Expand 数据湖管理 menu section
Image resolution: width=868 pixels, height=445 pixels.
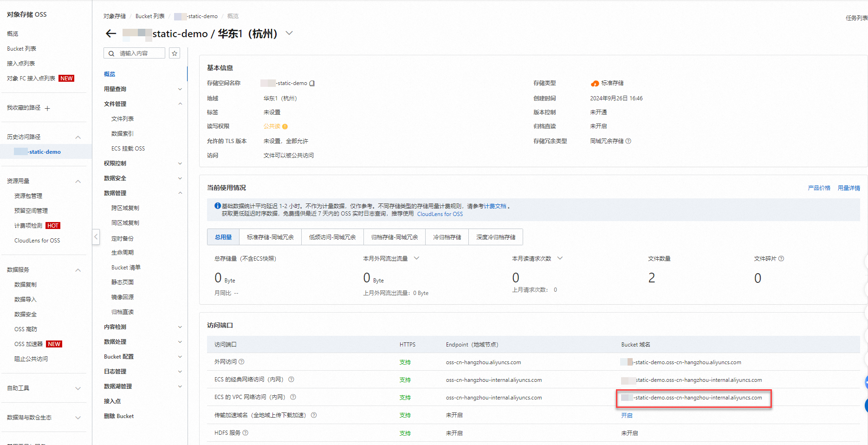click(180, 386)
